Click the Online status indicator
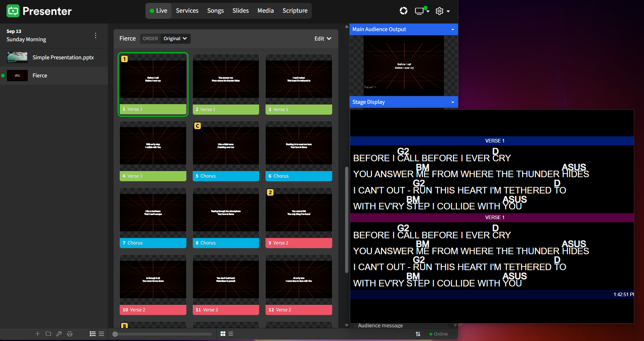The height and width of the screenshot is (341, 644). pyautogui.click(x=438, y=334)
